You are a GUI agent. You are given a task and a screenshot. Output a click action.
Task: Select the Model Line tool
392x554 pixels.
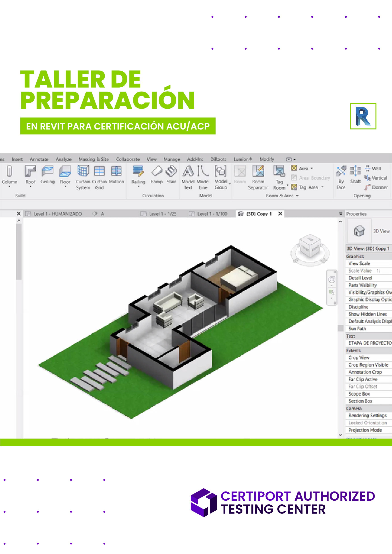pyautogui.click(x=203, y=177)
